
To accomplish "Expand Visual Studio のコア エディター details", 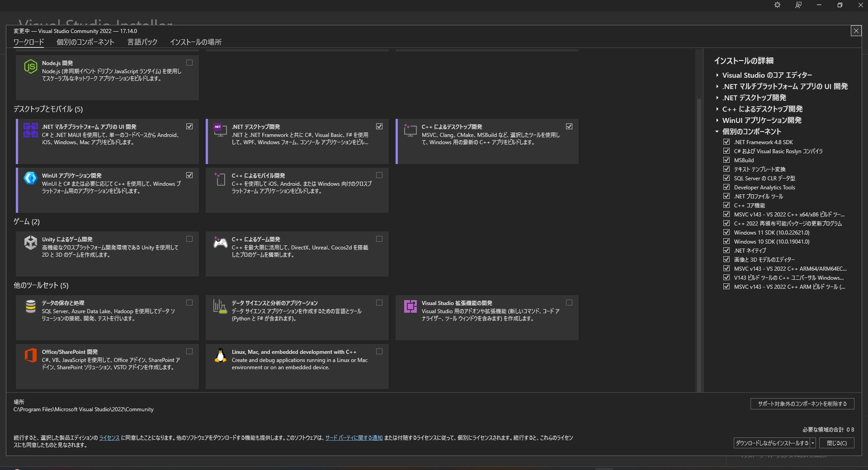I will pyautogui.click(x=717, y=75).
